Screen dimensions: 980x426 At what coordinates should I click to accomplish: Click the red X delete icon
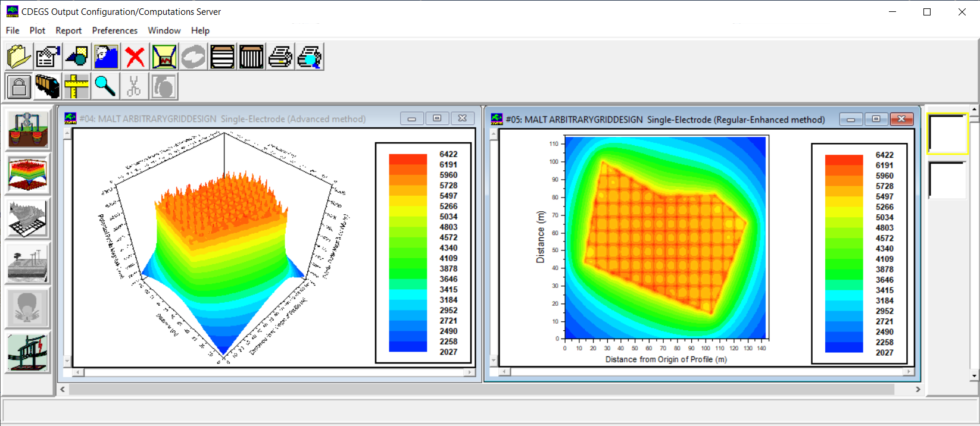pyautogui.click(x=135, y=57)
